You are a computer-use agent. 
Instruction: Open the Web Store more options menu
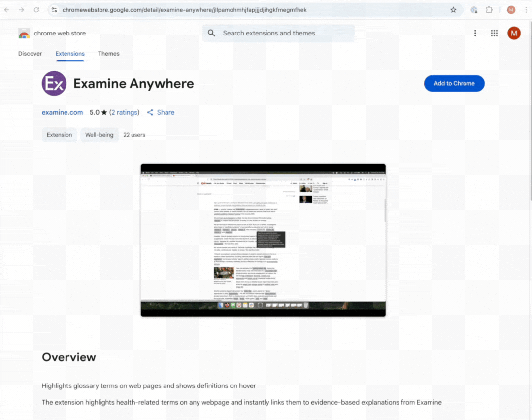point(475,33)
